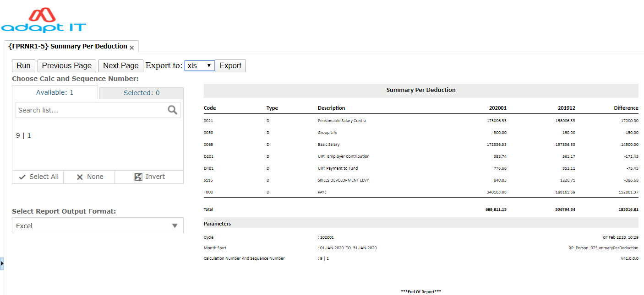The image size is (644, 295).
Task: Select the 9 | 1 list item
Action: click(24, 135)
